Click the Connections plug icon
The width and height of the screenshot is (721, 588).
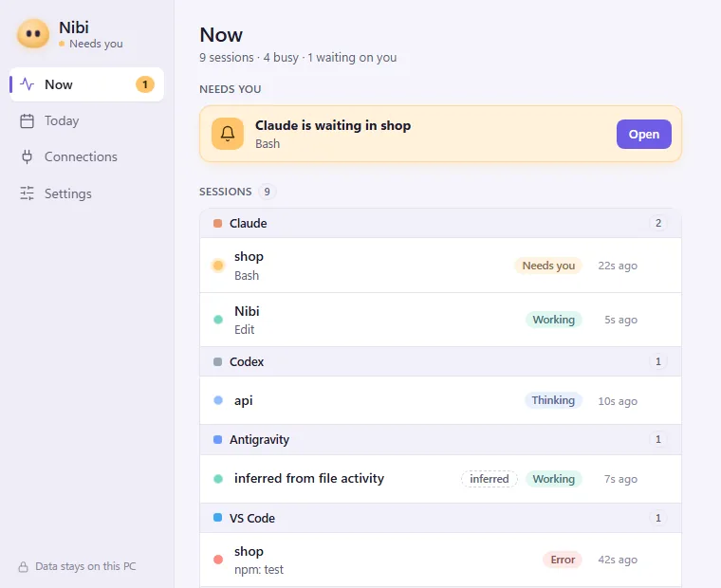click(x=28, y=156)
